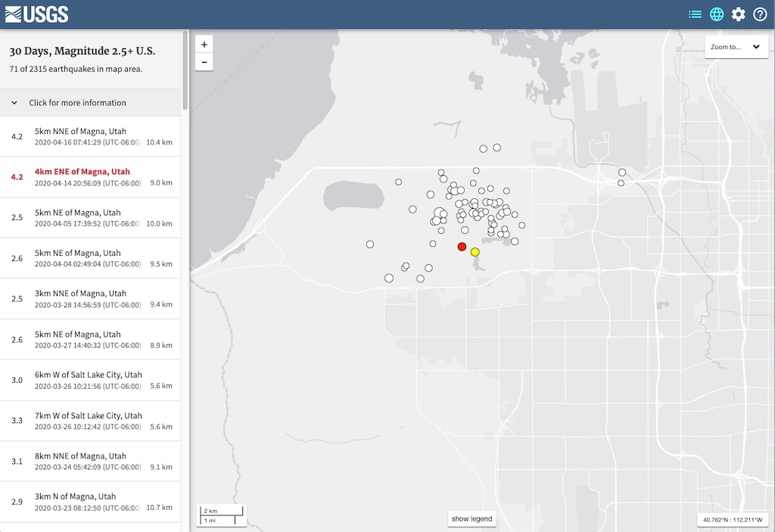Open the help question mark icon

760,14
